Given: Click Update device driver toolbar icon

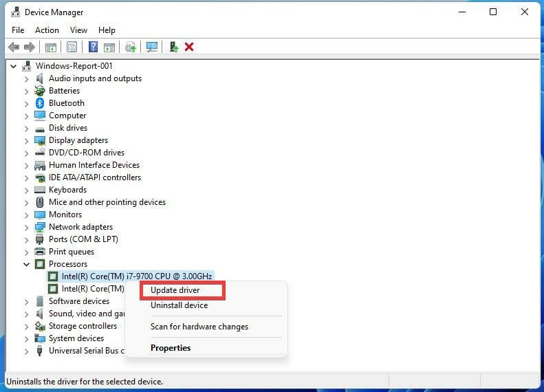Looking at the screenshot, I should pyautogui.click(x=131, y=47).
